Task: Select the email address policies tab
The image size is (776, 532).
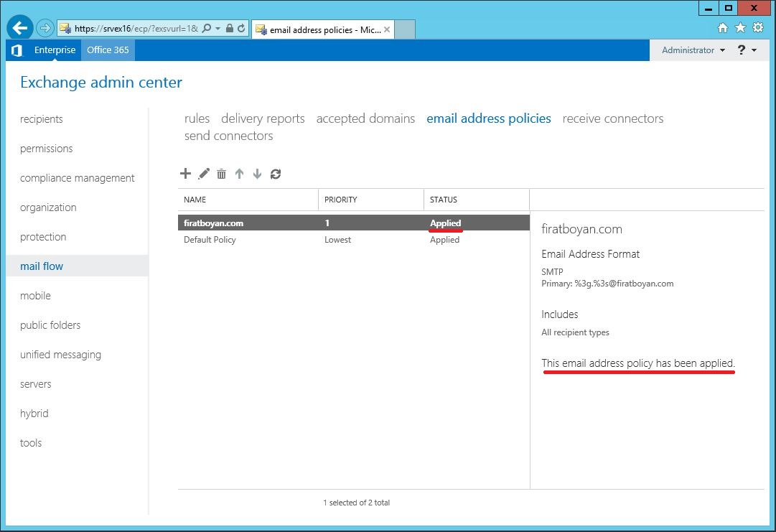Action: point(488,118)
